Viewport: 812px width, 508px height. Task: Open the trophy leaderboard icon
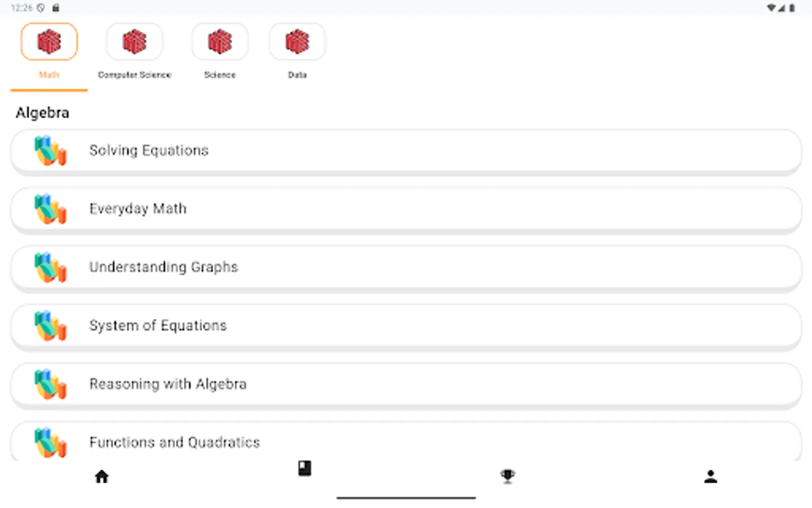pos(507,476)
